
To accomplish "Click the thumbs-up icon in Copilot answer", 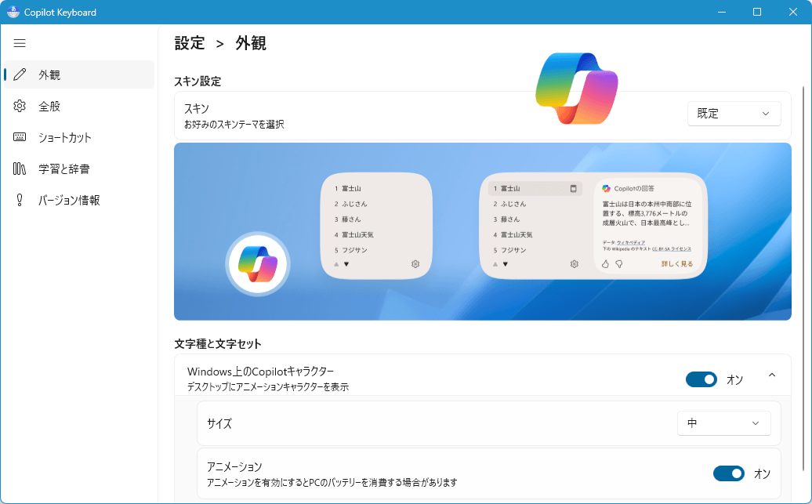I will coord(605,264).
